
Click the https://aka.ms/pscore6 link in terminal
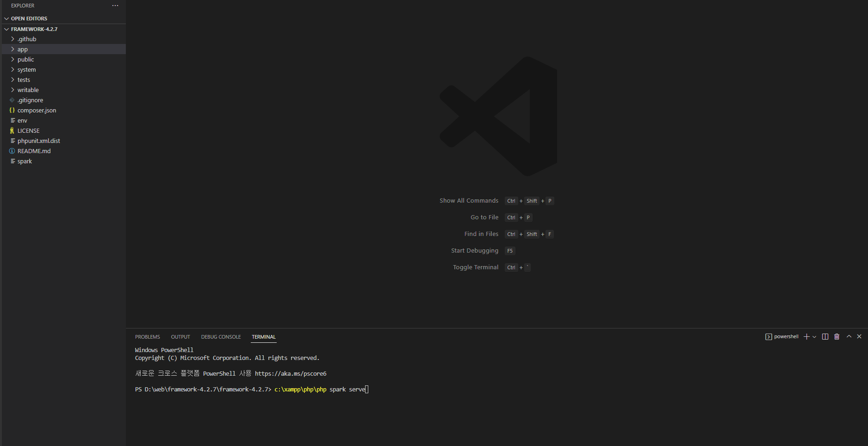point(291,374)
